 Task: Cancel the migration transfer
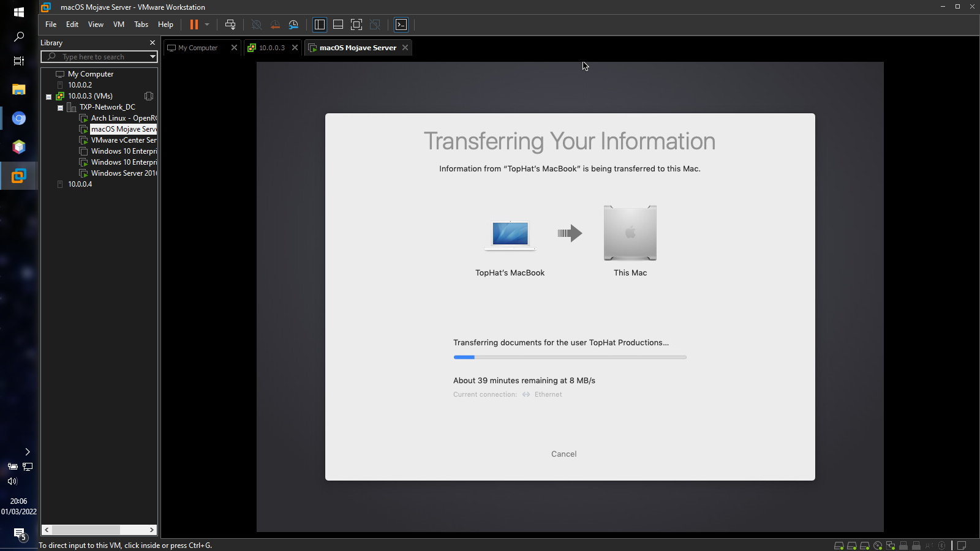click(x=563, y=454)
